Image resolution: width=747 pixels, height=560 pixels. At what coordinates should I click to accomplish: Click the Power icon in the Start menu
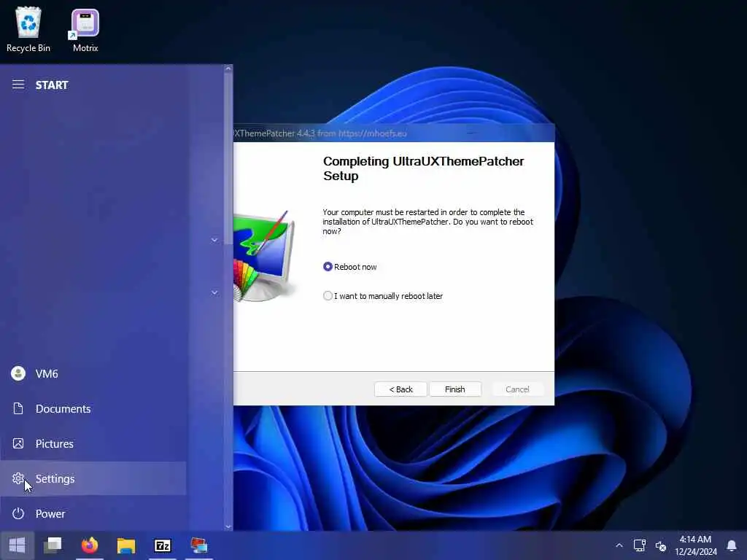pyautogui.click(x=18, y=514)
